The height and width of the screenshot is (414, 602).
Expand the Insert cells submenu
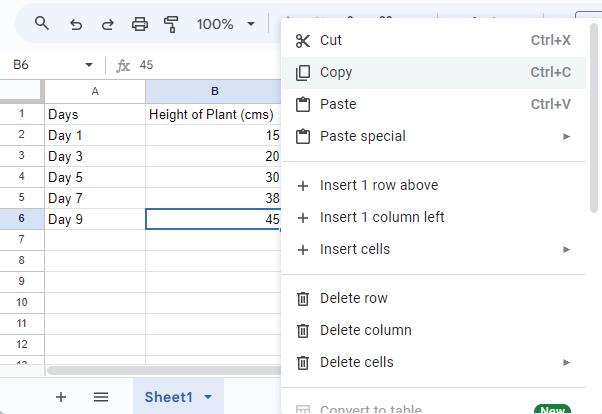coord(566,249)
